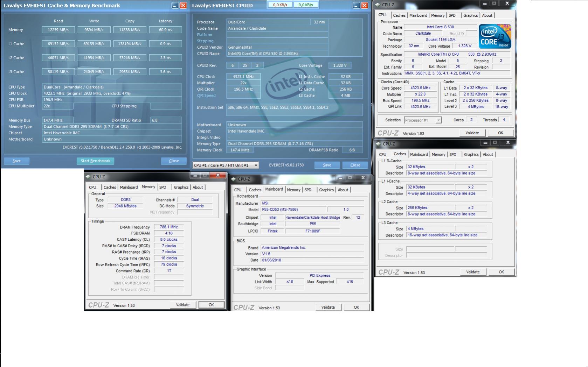Select SPD tab in the CPU-Z Memory window
Image resolution: width=588 pixels, height=367 pixels.
click(163, 188)
